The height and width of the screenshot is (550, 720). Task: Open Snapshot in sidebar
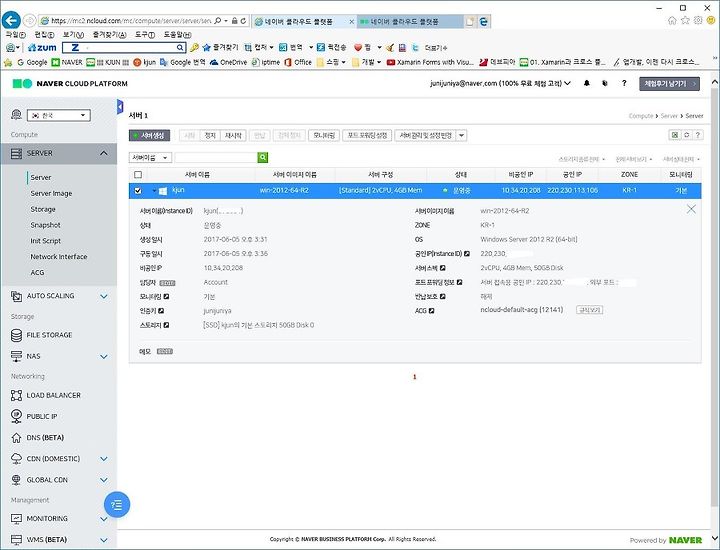click(45, 225)
